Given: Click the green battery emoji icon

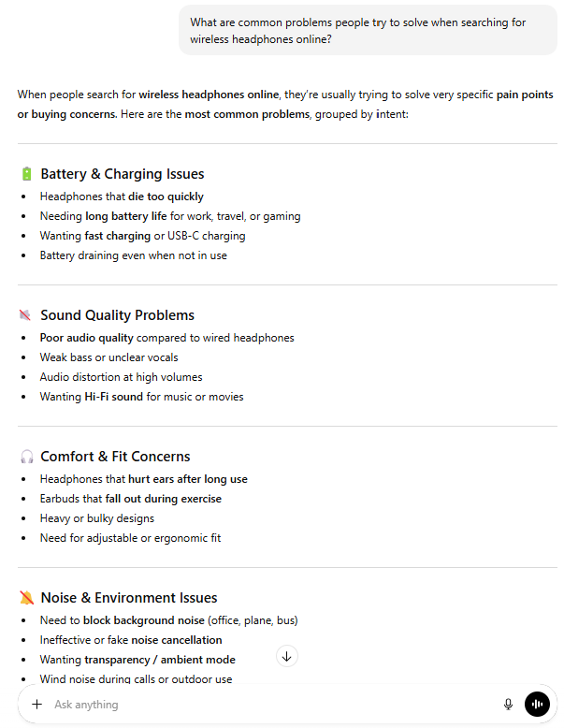Looking at the screenshot, I should click(26, 174).
